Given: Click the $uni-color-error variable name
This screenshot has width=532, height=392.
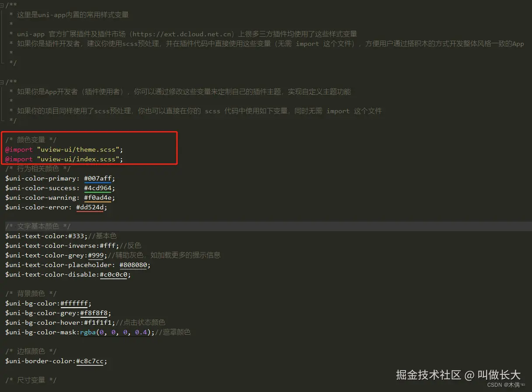Looking at the screenshot, I should [x=37, y=207].
